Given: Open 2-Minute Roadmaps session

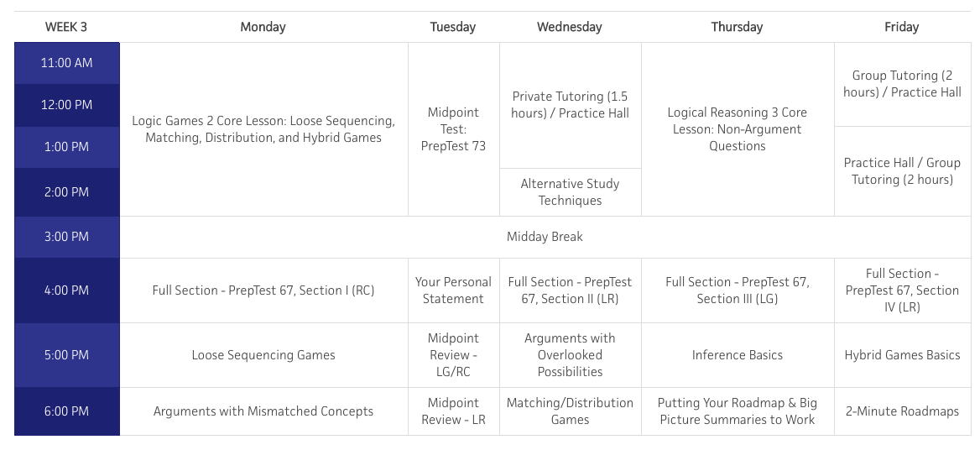Looking at the screenshot, I should tap(902, 411).
